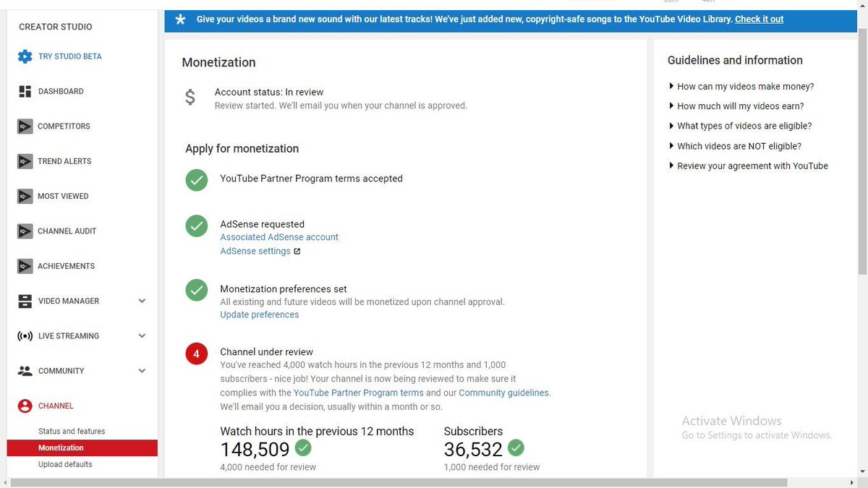
Task: Open the Channel Audit section
Action: point(67,231)
